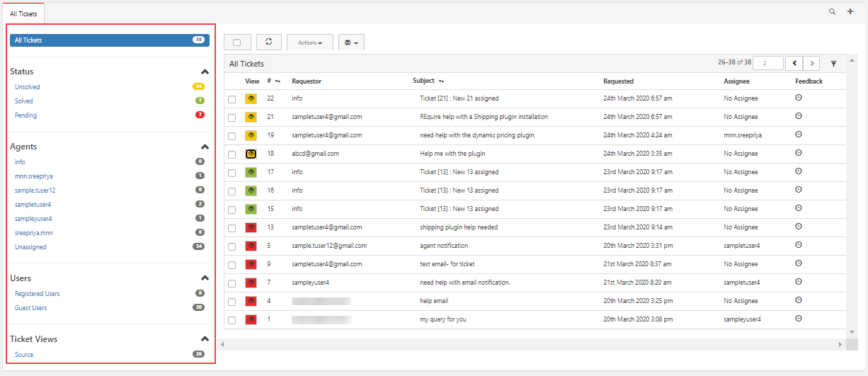Click requestor abcd@gmail.com
This screenshot has width=868, height=376.
pos(315,154)
